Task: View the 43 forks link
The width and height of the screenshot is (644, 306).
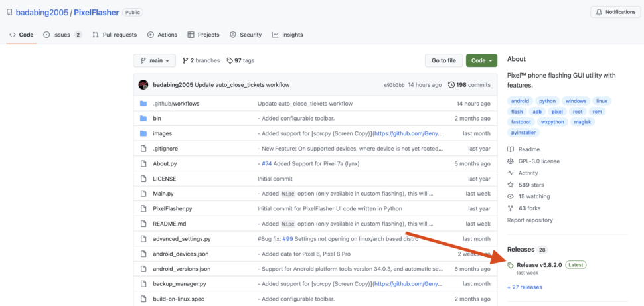Action: [524, 208]
